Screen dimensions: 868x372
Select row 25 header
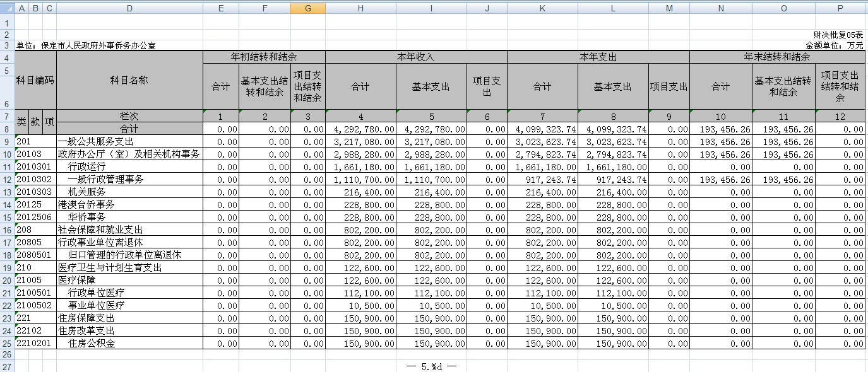click(7, 344)
